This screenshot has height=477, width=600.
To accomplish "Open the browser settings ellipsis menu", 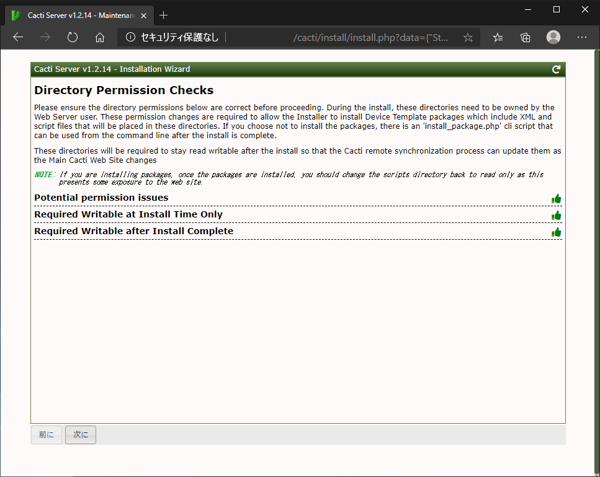I will [x=582, y=37].
